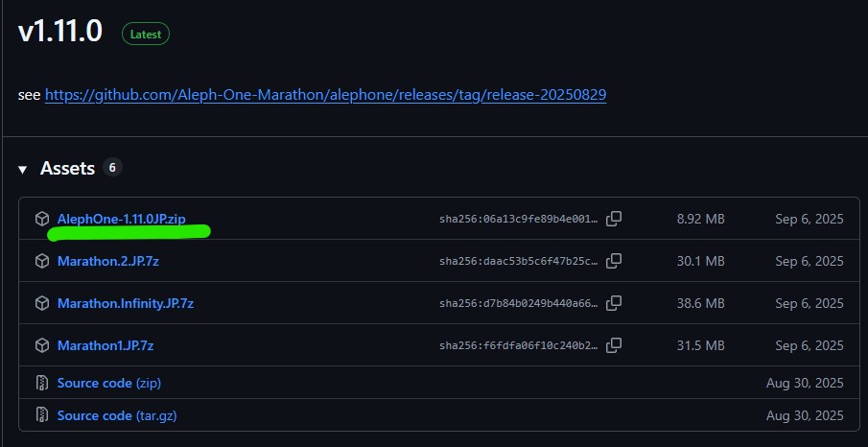Screen dimensions: 868x447
Task: Click the package icon beside Marathon.2.JP.7z
Action: [x=42, y=261]
